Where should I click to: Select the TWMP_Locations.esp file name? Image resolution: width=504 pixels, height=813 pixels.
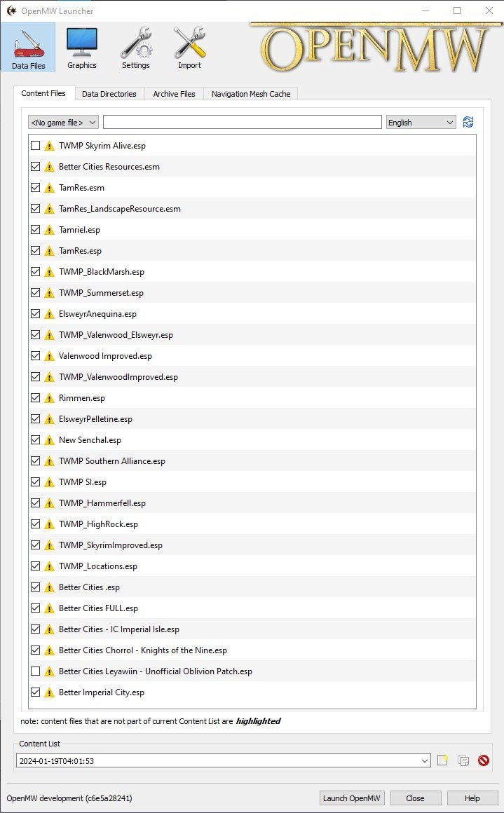tap(98, 566)
